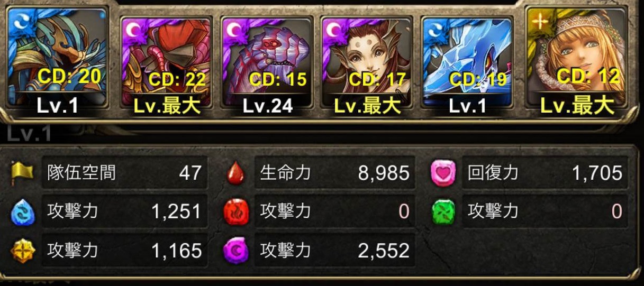Tap the pink heart recovery icon
Viewport: 644px width, 286px height.
(443, 173)
